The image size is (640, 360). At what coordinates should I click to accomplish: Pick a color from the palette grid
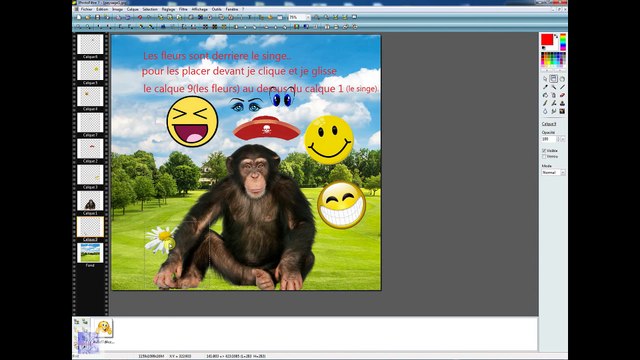553,60
